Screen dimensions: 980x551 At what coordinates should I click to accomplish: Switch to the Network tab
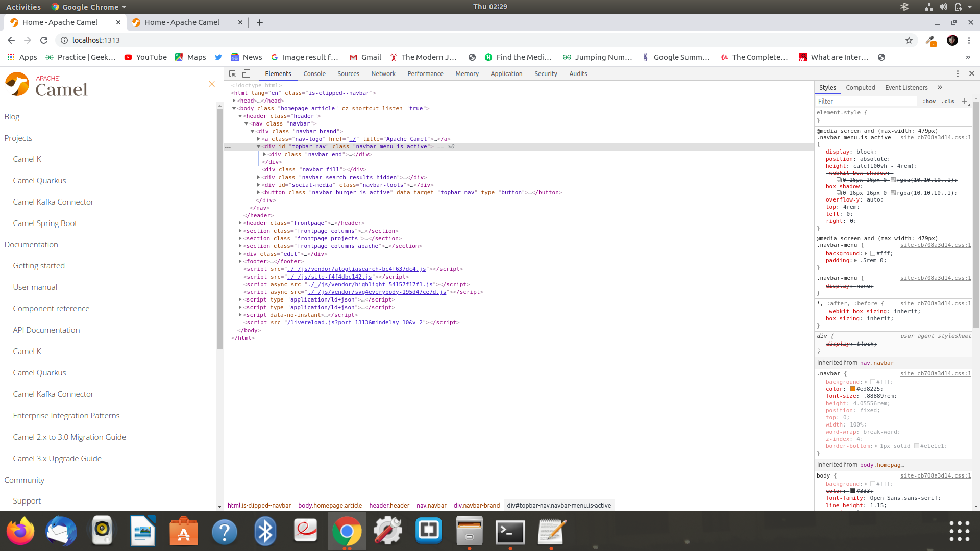(x=383, y=73)
